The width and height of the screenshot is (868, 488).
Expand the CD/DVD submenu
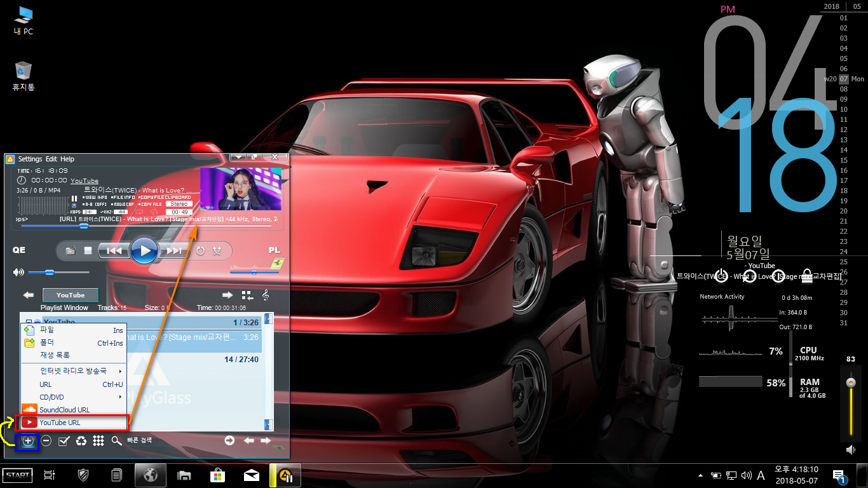click(x=74, y=397)
